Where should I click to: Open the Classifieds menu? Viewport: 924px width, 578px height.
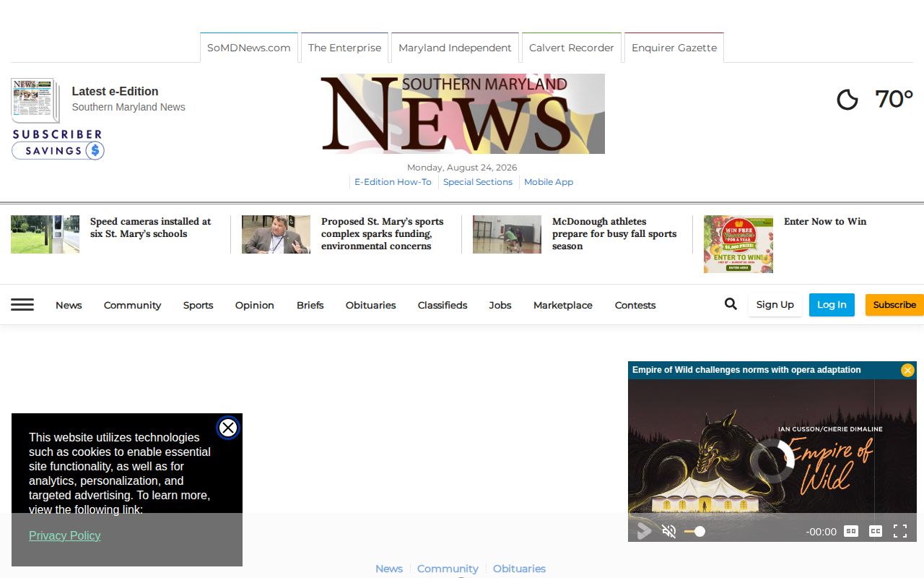tap(443, 305)
